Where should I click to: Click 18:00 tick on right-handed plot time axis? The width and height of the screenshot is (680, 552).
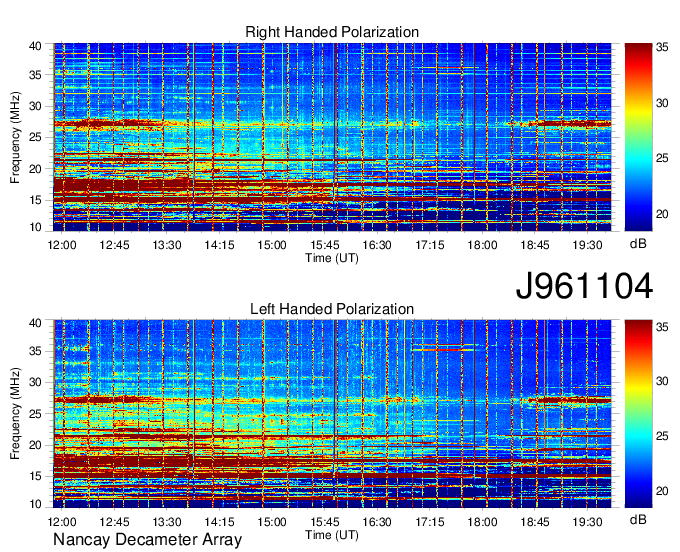482,245
